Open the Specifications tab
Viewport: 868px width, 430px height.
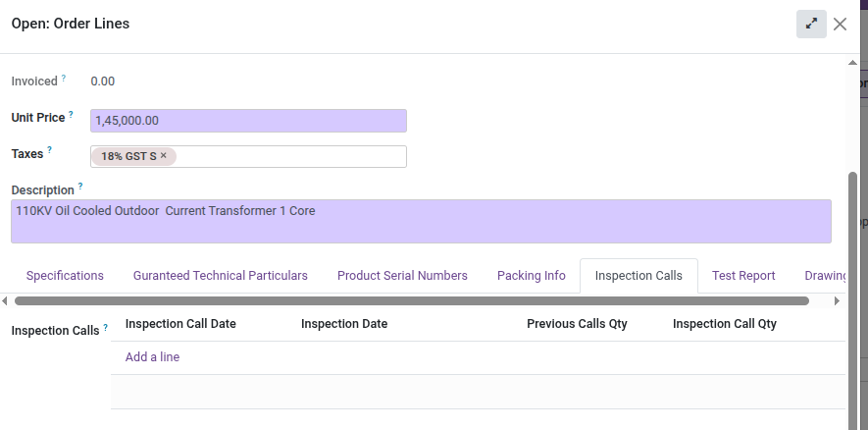[x=65, y=276]
